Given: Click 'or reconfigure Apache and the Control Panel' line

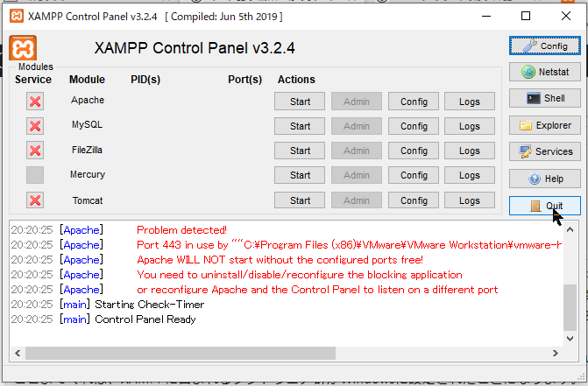Looking at the screenshot, I should pyautogui.click(x=317, y=290).
